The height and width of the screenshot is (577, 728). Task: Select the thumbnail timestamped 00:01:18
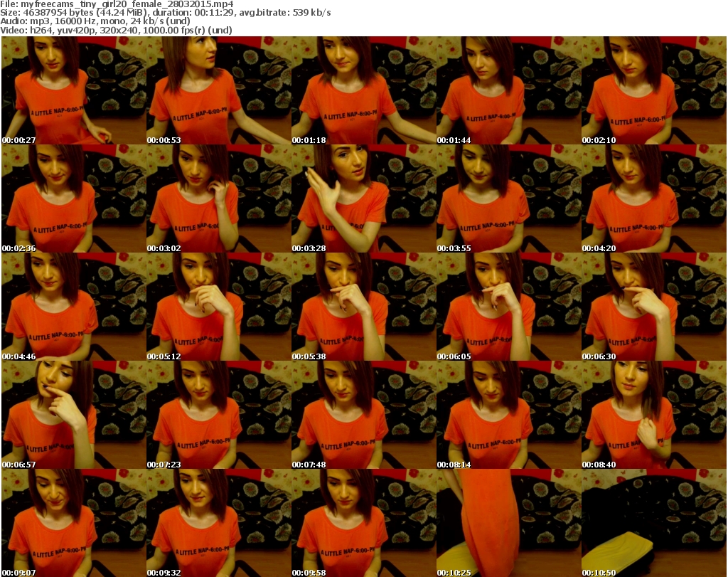click(x=363, y=90)
